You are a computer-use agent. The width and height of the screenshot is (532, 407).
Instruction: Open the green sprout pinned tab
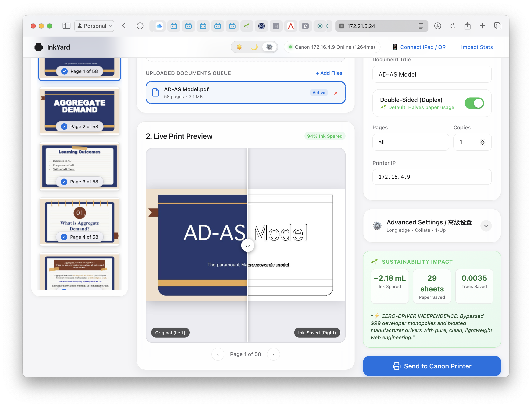247,26
